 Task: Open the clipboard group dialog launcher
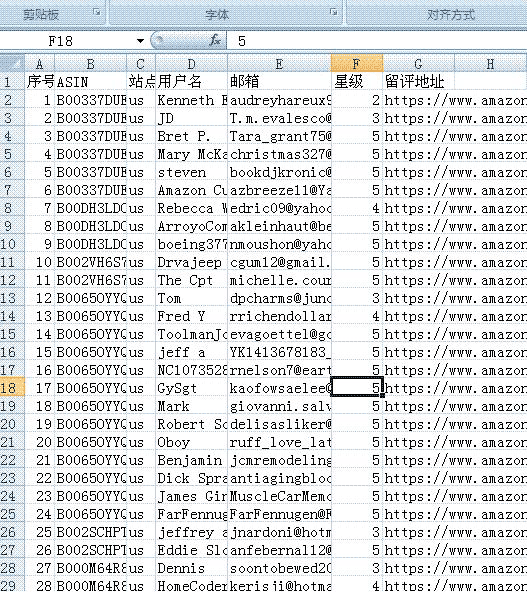97,12
